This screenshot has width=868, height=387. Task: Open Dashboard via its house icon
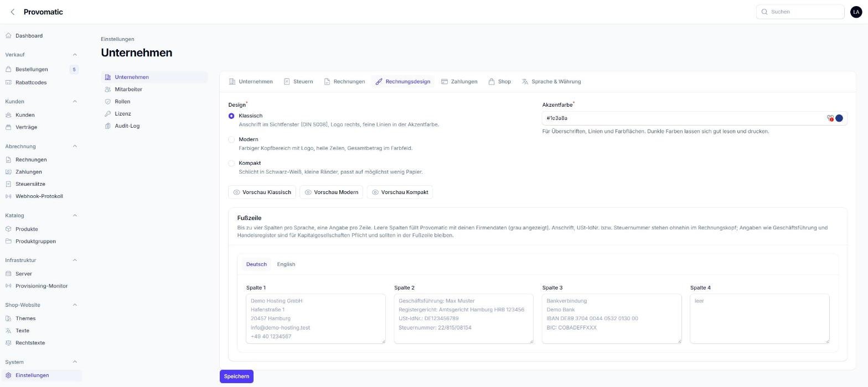pos(8,36)
